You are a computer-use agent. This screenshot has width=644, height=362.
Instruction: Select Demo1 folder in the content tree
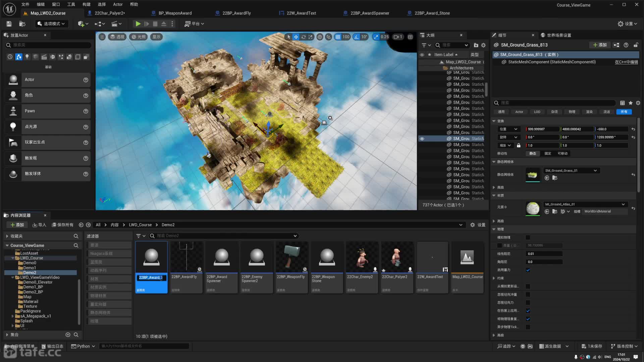30,268
